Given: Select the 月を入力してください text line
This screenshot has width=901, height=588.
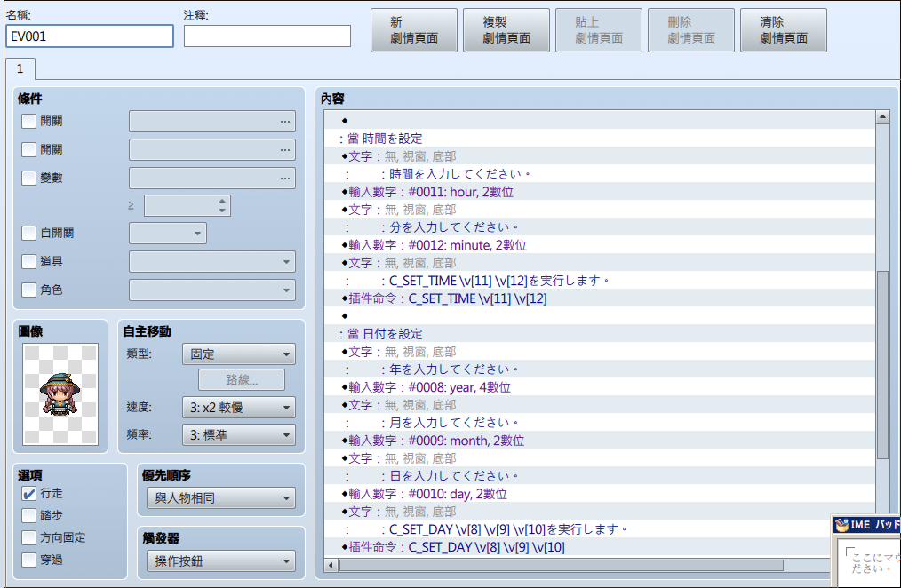Looking at the screenshot, I should [600, 423].
